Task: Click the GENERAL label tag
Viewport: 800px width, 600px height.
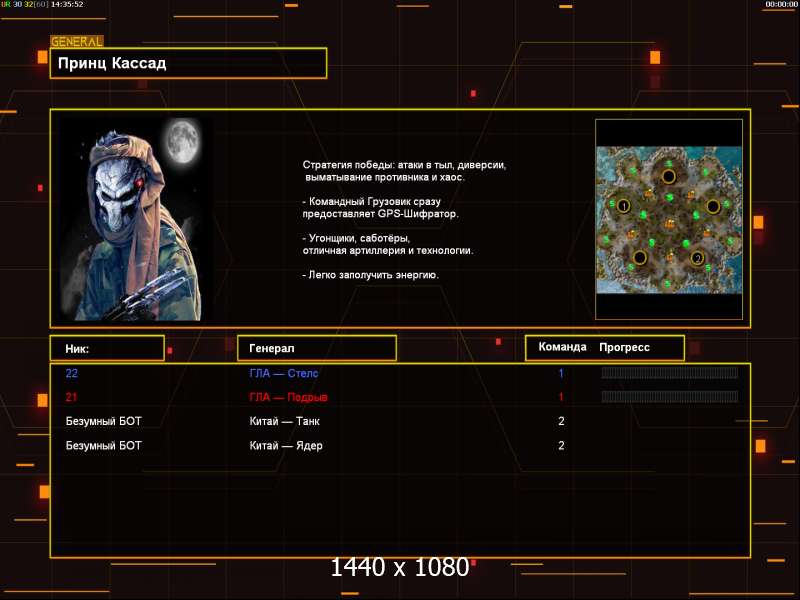Action: coord(77,41)
